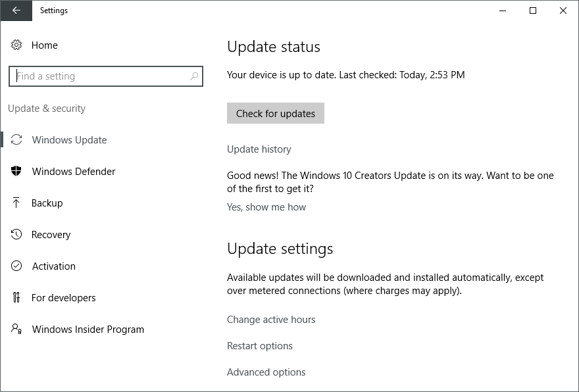This screenshot has width=579, height=392.
Task: Click the Recovery clock icon
Action: click(16, 234)
